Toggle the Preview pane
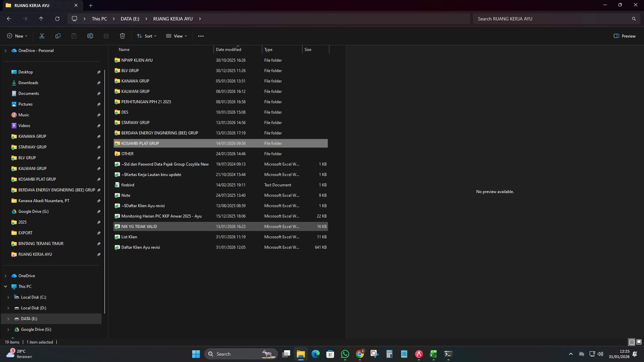The height and width of the screenshot is (362, 644). coord(625,36)
